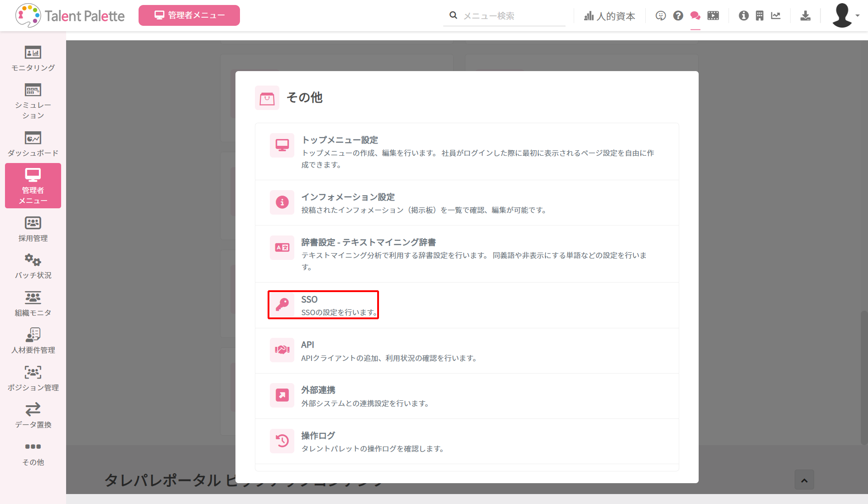
Task: Open 人的資本 link in header
Action: (x=609, y=16)
